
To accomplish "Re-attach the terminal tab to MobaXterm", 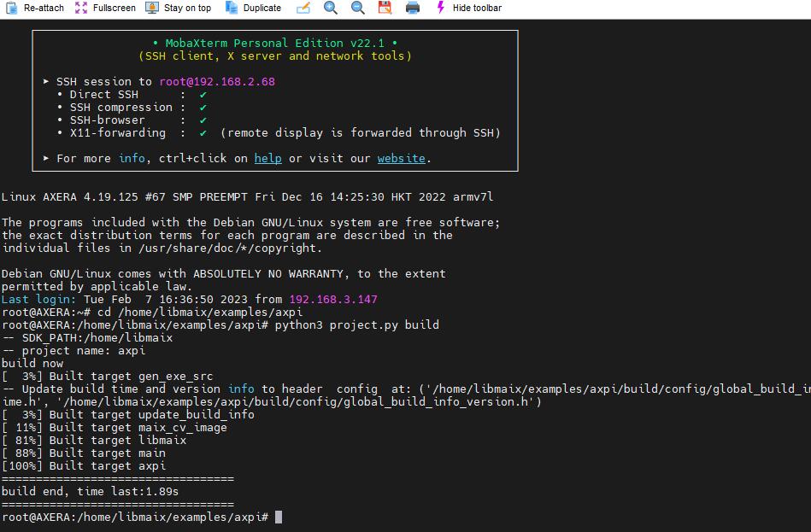I will tap(35, 8).
